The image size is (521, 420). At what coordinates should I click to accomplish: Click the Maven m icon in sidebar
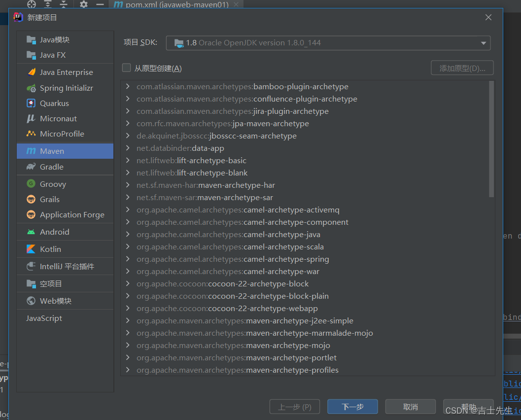[31, 151]
